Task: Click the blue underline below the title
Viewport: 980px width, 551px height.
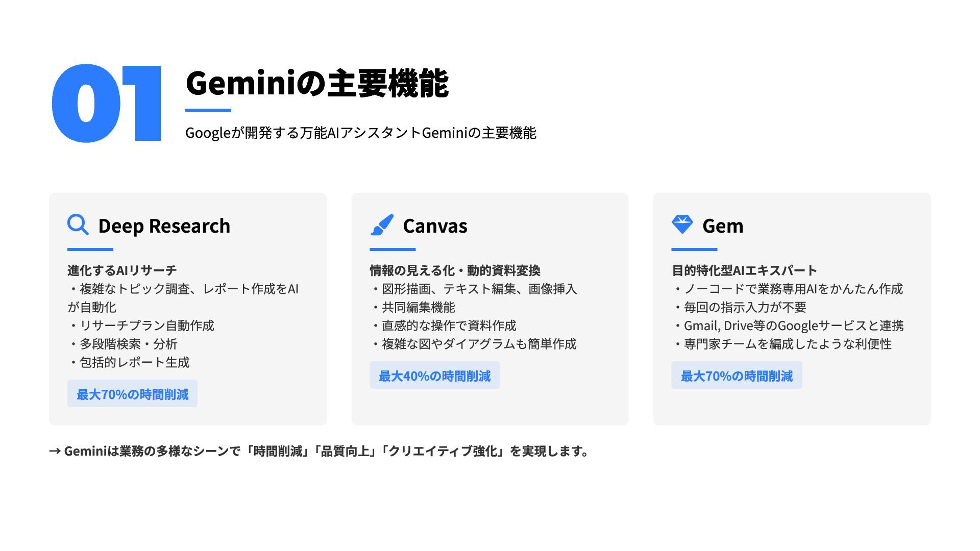Action: pyautogui.click(x=208, y=110)
